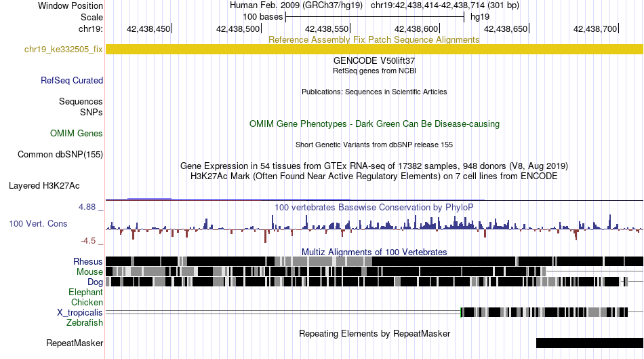644x359 pixels.
Task: Click the Common dbSNP(155) track label
Action: 60,154
